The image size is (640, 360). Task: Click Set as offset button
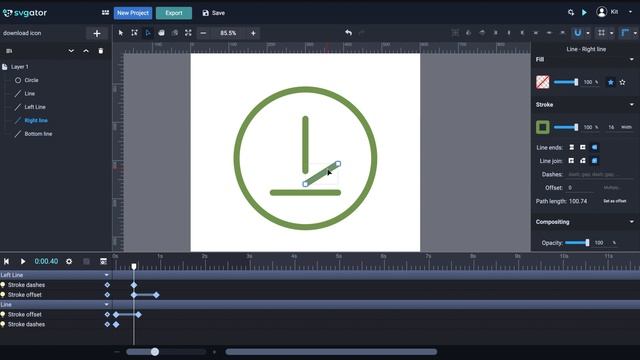(615, 201)
